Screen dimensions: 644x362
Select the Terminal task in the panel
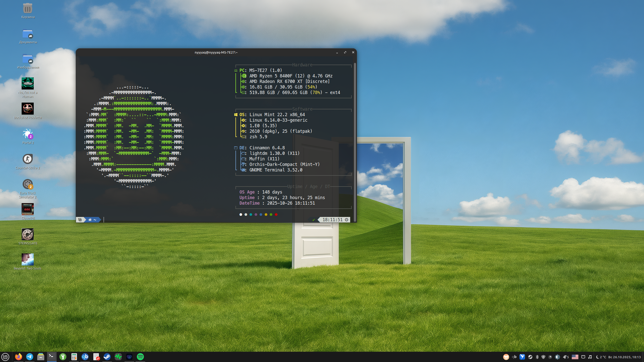pos(52,357)
